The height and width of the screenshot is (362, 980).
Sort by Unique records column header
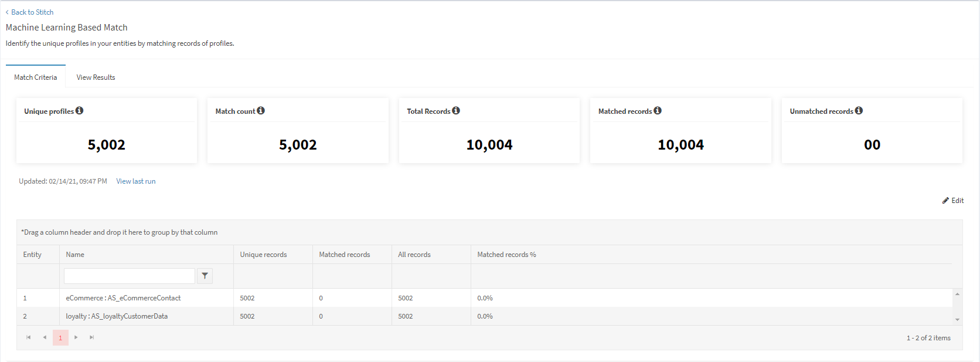coord(263,255)
